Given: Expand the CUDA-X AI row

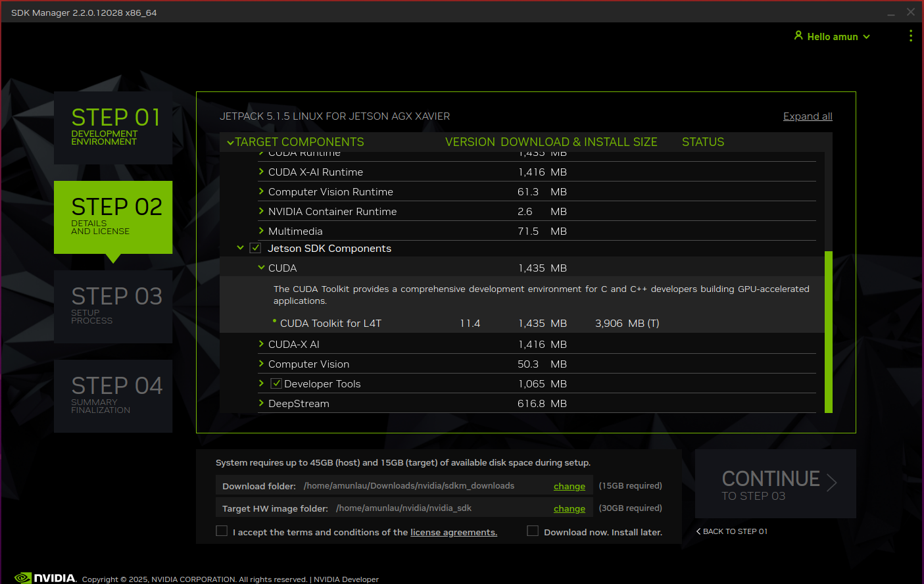Looking at the screenshot, I should click(261, 344).
